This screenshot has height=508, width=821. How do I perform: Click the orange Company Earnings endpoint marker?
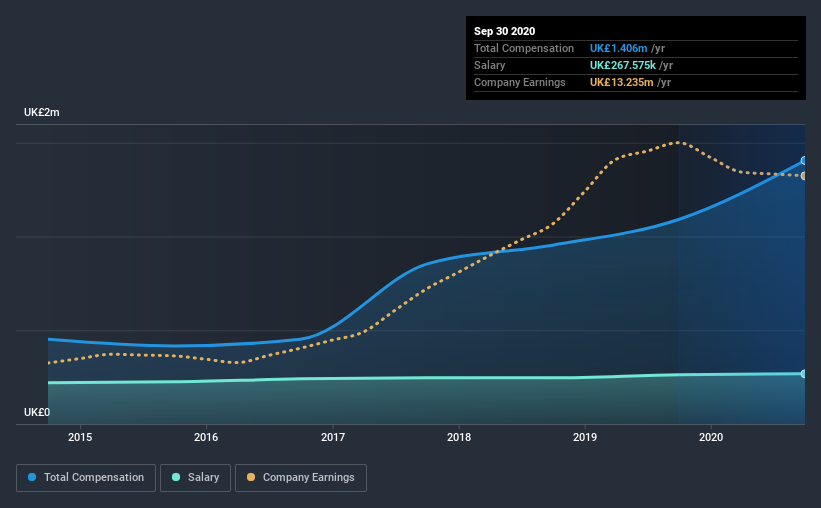click(804, 176)
